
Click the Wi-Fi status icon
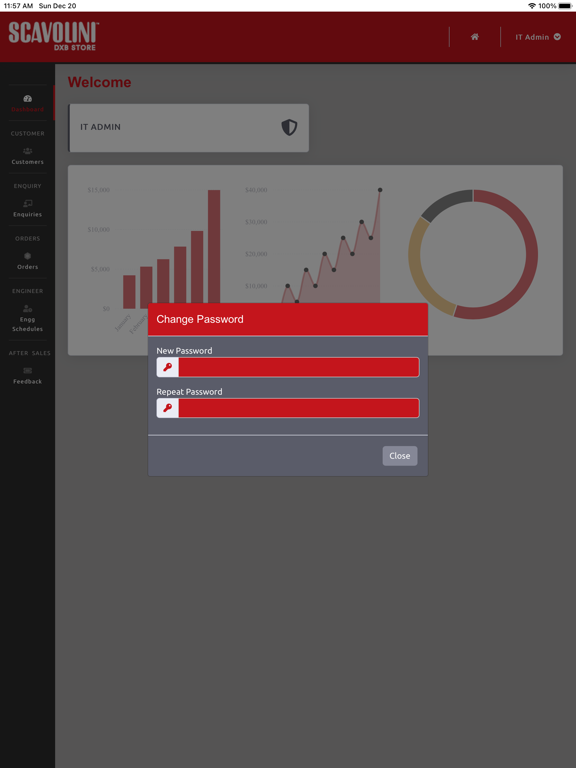(x=532, y=6)
